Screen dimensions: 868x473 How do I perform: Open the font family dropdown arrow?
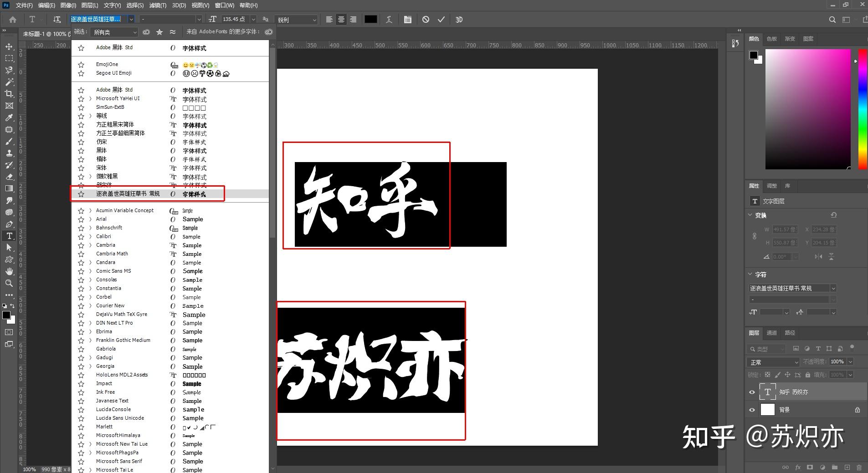pyautogui.click(x=131, y=19)
